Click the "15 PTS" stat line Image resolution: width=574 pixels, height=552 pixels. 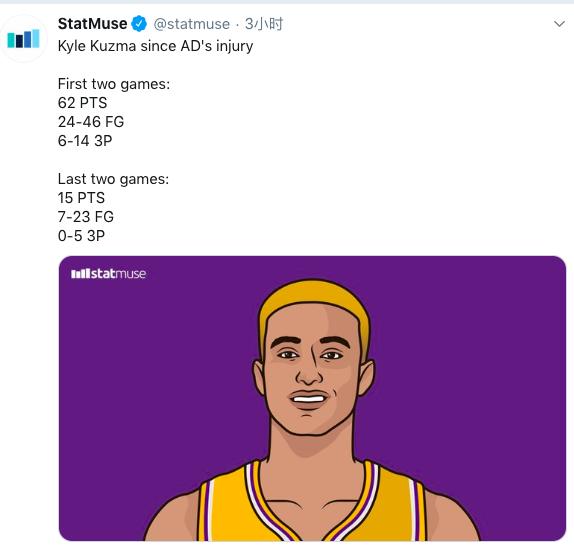(81, 198)
